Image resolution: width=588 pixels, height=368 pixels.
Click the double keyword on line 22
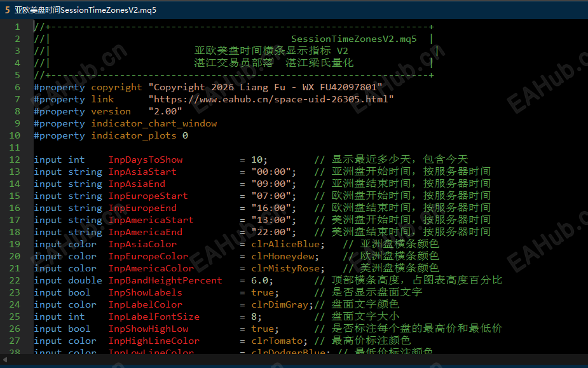click(85, 280)
